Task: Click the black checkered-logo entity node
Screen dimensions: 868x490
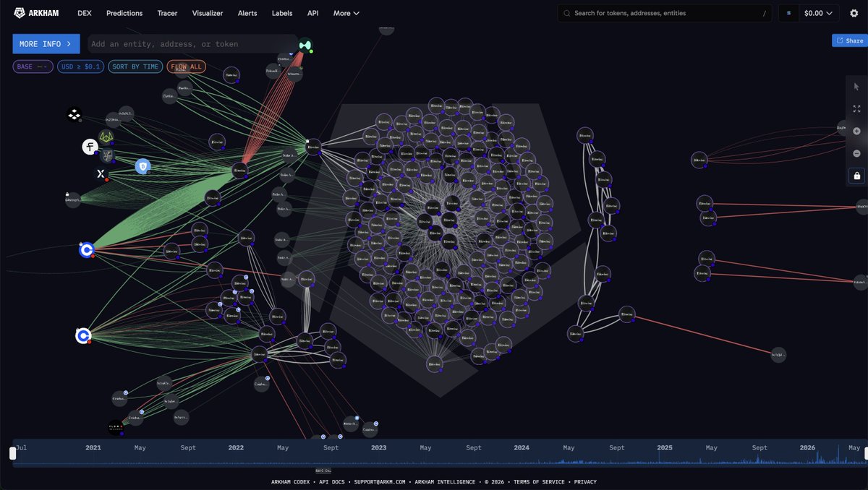Action: [73, 114]
